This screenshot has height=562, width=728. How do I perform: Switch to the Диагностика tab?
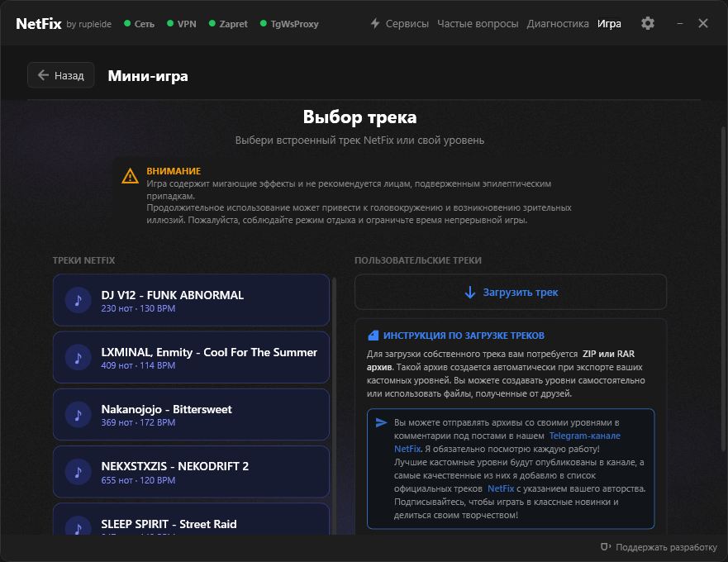[x=558, y=24]
